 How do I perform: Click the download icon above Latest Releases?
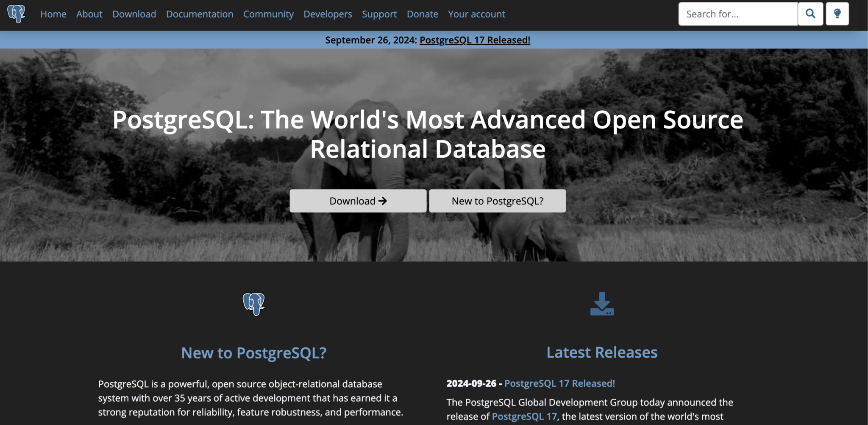pyautogui.click(x=602, y=304)
